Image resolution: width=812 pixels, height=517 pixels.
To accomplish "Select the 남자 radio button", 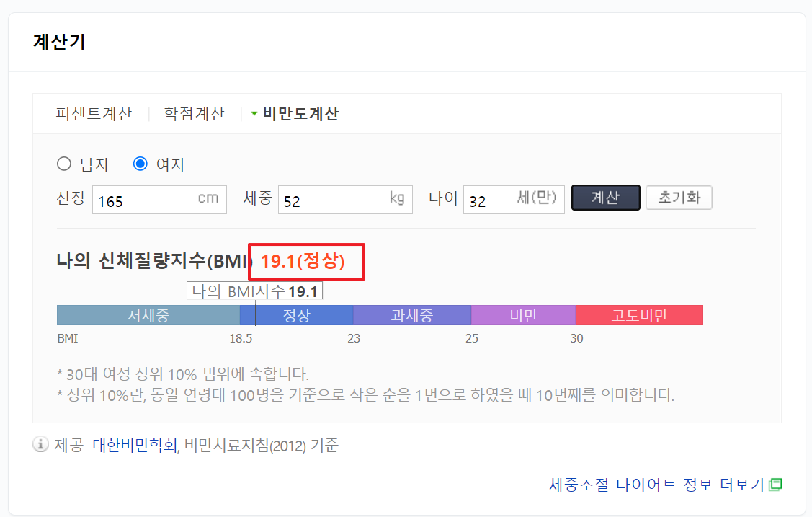I will point(63,164).
